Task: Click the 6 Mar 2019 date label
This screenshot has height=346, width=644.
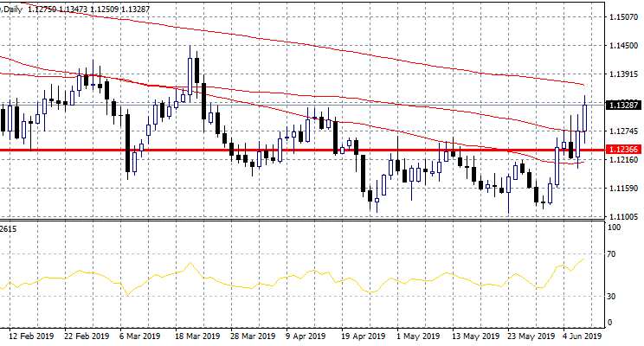Action: pos(139,336)
